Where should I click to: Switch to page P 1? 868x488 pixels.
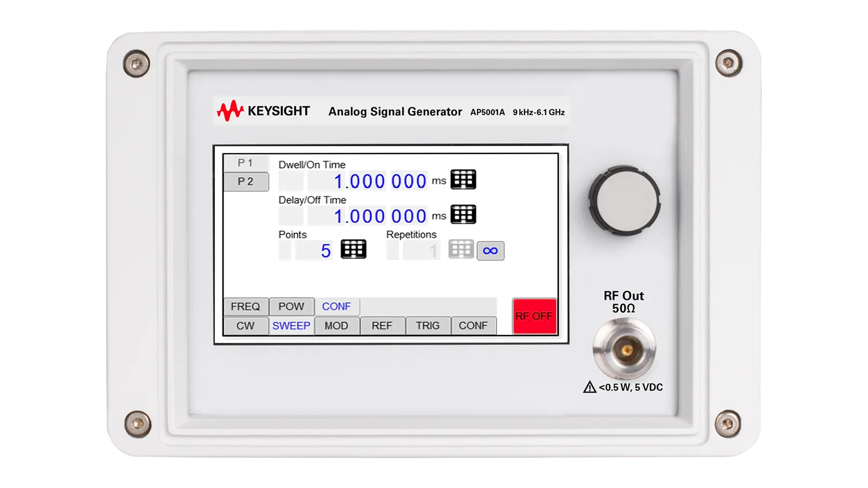[246, 163]
